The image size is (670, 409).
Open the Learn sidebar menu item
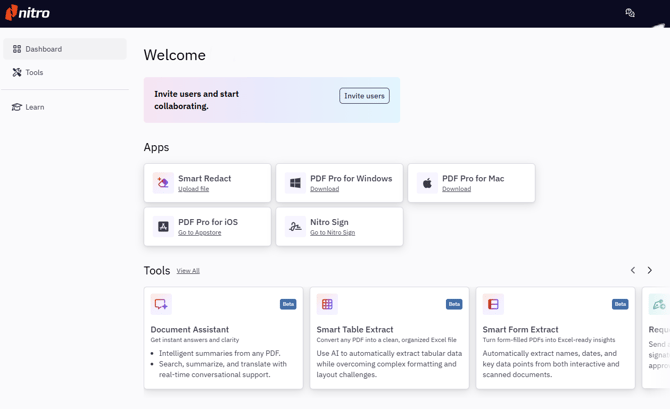[x=65, y=107]
